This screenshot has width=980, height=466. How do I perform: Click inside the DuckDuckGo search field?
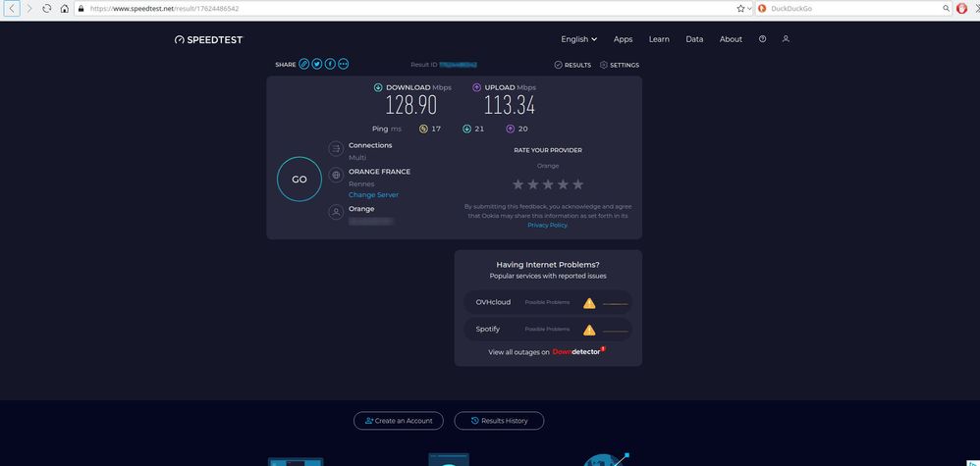(855, 9)
